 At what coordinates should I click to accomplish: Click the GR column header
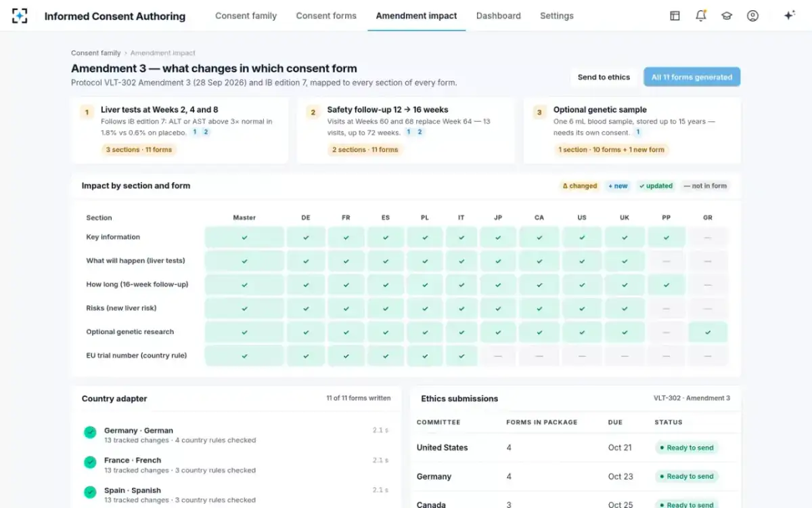[x=708, y=217]
